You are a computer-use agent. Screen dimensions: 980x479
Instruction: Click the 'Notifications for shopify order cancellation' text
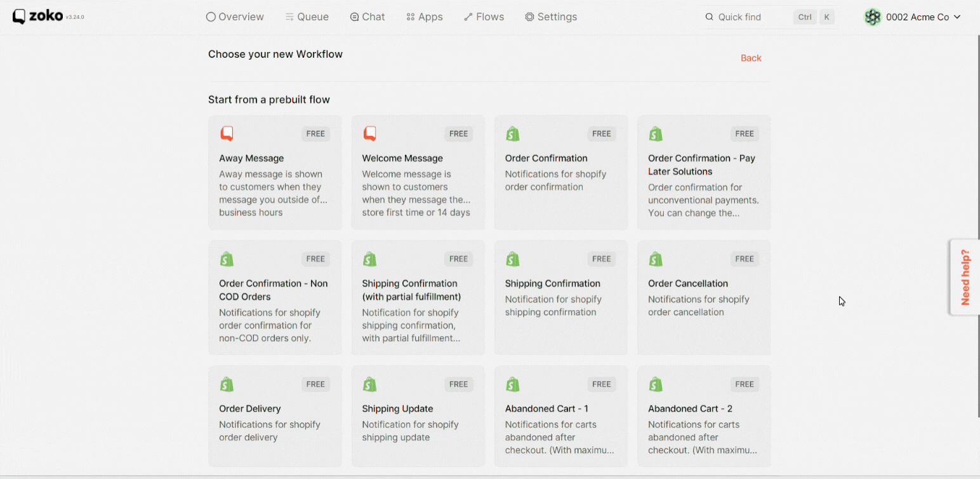699,306
